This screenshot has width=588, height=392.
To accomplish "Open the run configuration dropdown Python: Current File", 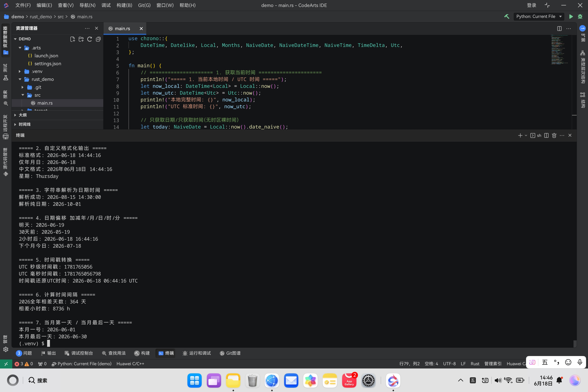I will click(x=539, y=17).
